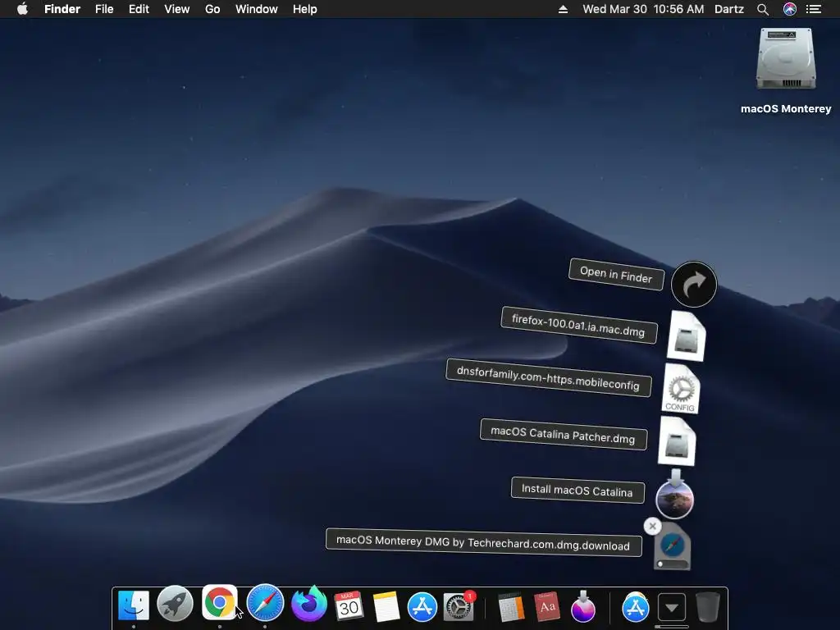The image size is (840, 630).
Task: Open the Edit menu
Action: (x=139, y=9)
